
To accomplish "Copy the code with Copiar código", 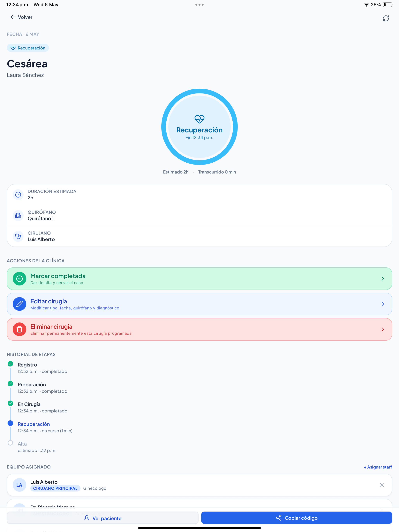I will pos(297,518).
